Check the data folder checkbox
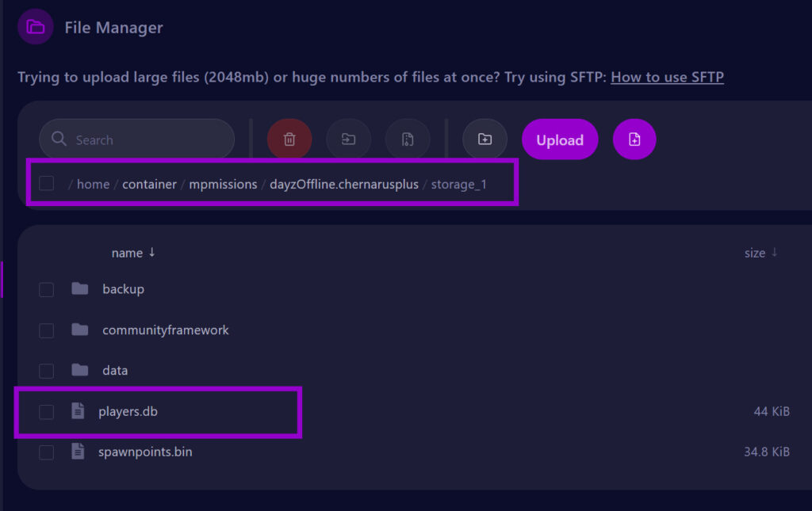Viewport: 812px width, 511px height. pyautogui.click(x=46, y=370)
